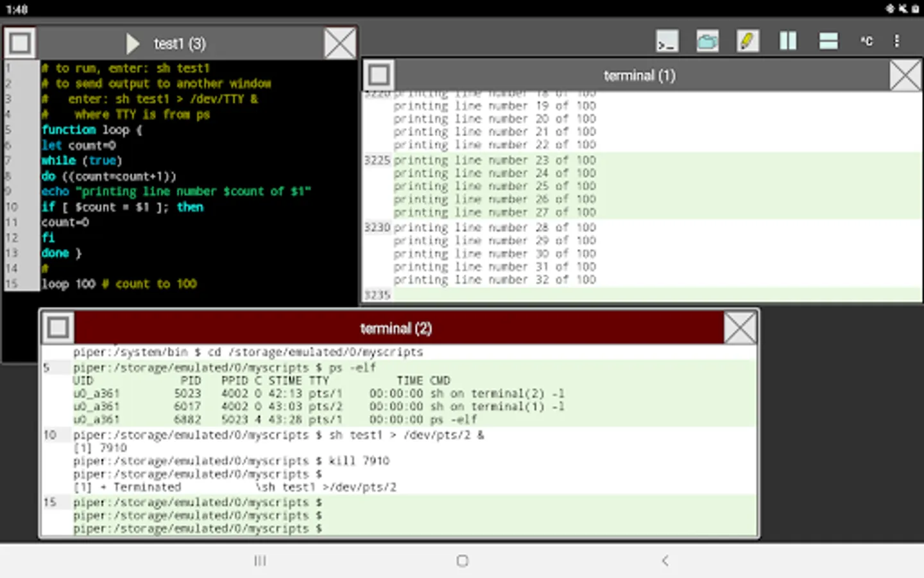The height and width of the screenshot is (578, 924).
Task: Toggle the square box on test1 window
Action: 20,44
